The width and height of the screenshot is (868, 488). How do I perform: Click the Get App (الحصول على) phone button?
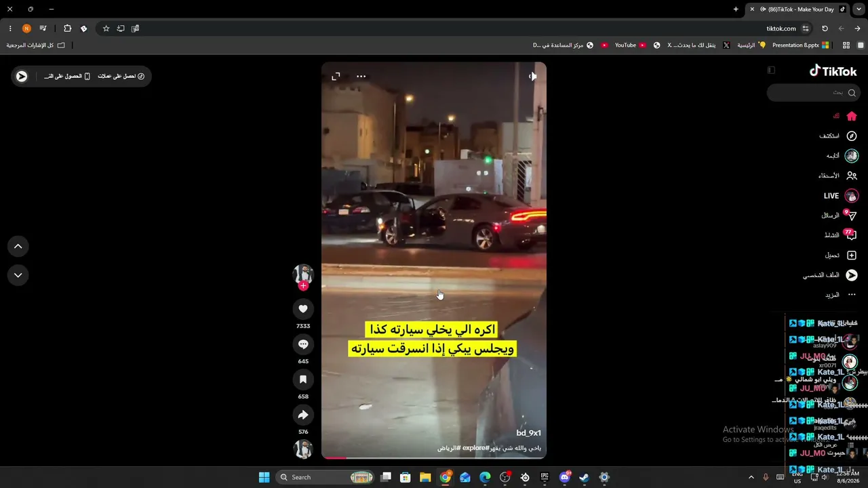click(67, 76)
